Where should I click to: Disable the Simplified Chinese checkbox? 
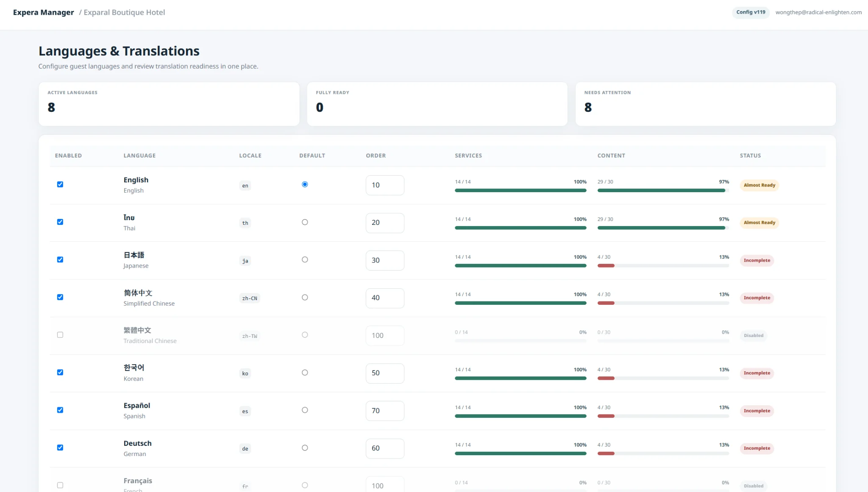tap(60, 297)
